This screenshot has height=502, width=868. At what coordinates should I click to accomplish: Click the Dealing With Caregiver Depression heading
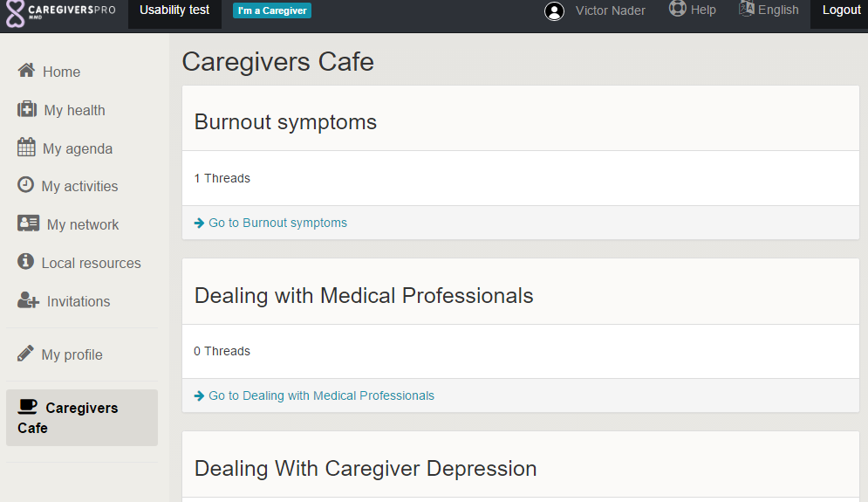coord(366,469)
